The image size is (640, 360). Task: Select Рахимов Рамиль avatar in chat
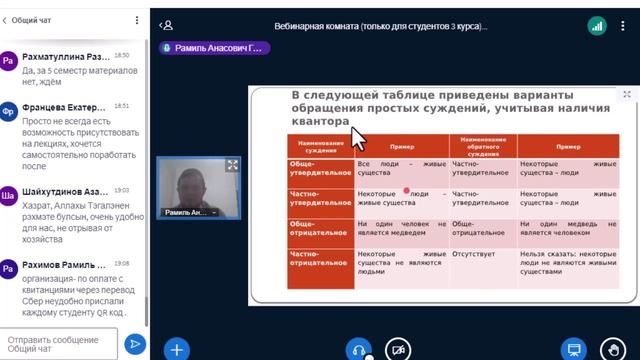tap(8, 269)
